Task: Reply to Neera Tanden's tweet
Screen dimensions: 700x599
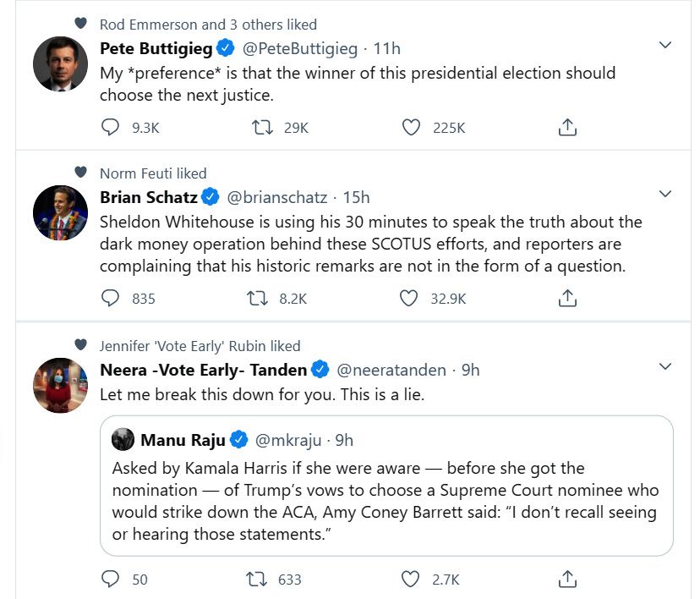Action: point(111,579)
